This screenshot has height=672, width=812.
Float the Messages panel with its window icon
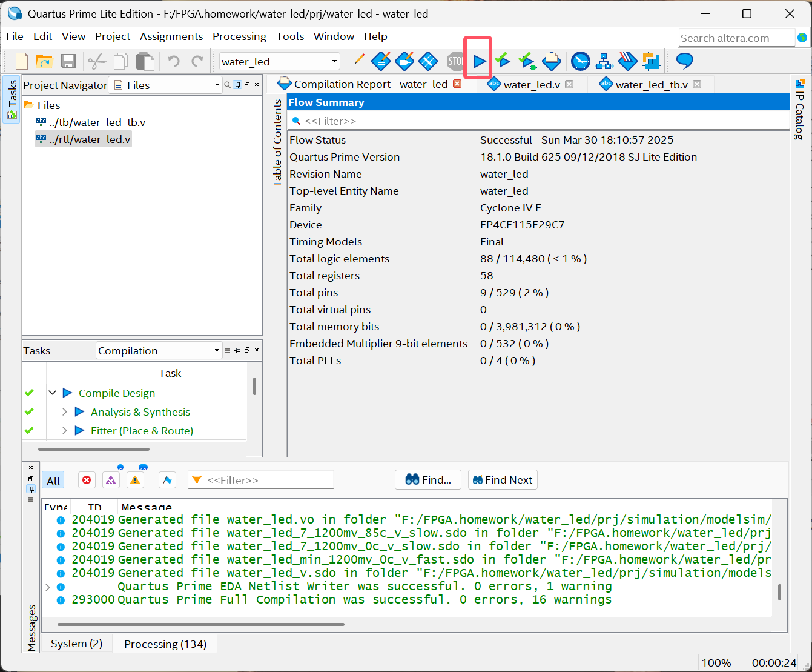point(31,478)
